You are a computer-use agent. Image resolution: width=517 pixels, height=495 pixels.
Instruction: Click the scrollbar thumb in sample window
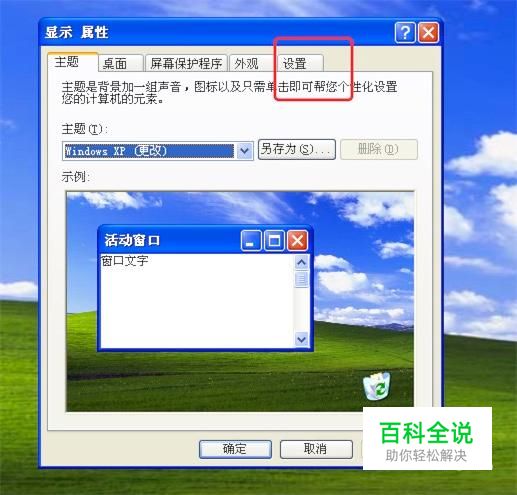click(302, 280)
